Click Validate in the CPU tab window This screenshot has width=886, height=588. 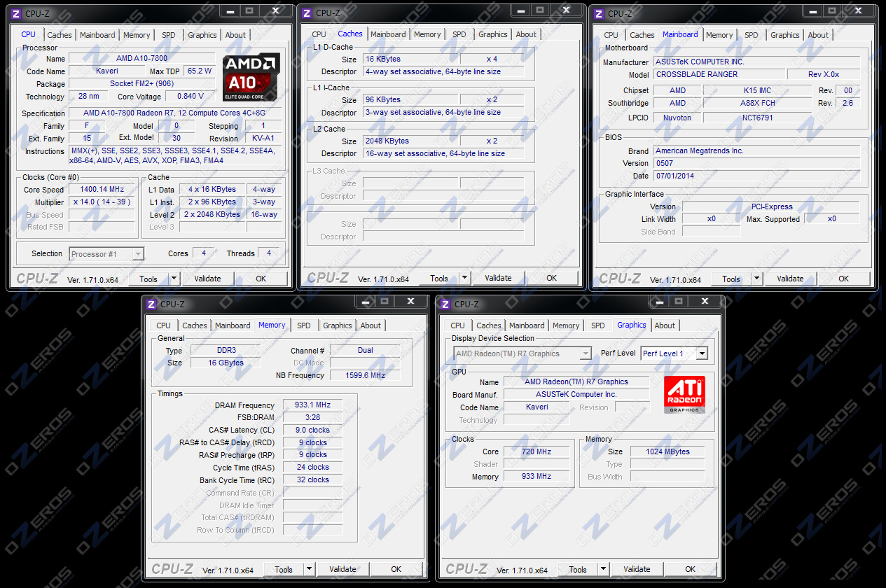point(207,279)
